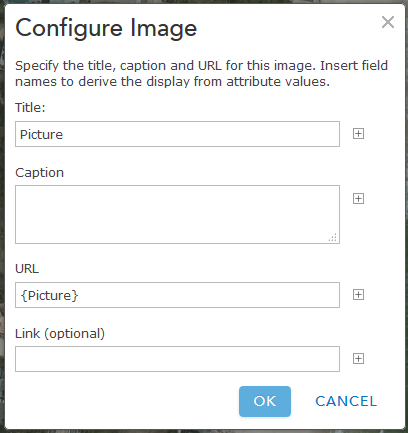
Task: Click the Caption box resize grip
Action: pos(333,237)
